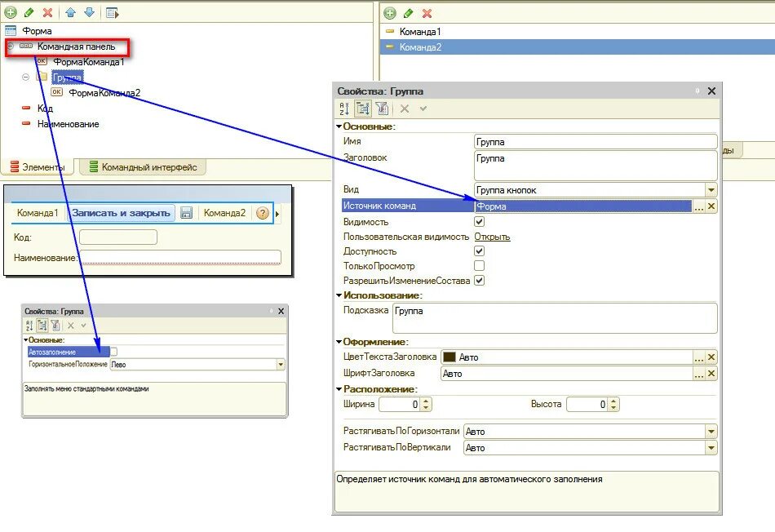Toggle РазрешитьИзменениеСостава checkbox

(x=479, y=281)
